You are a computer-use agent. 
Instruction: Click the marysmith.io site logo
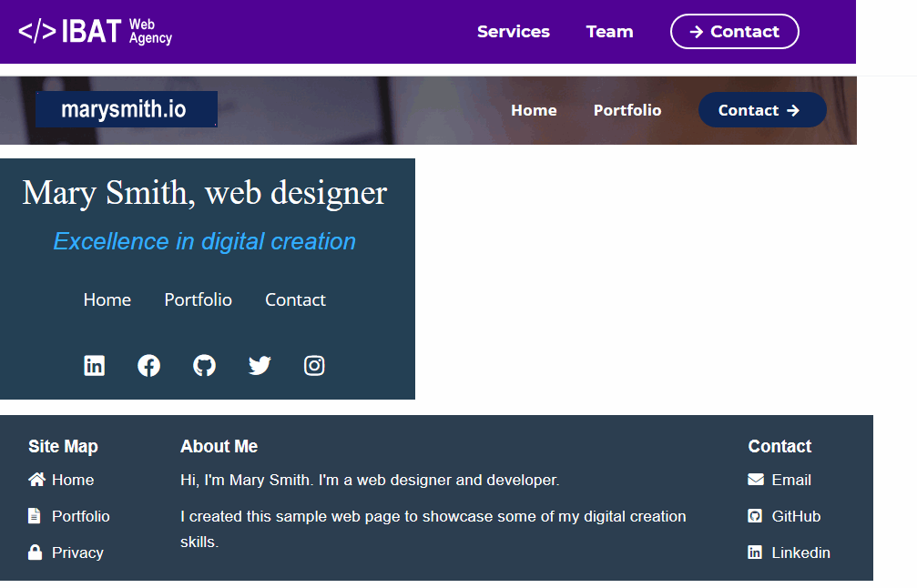coord(126,107)
